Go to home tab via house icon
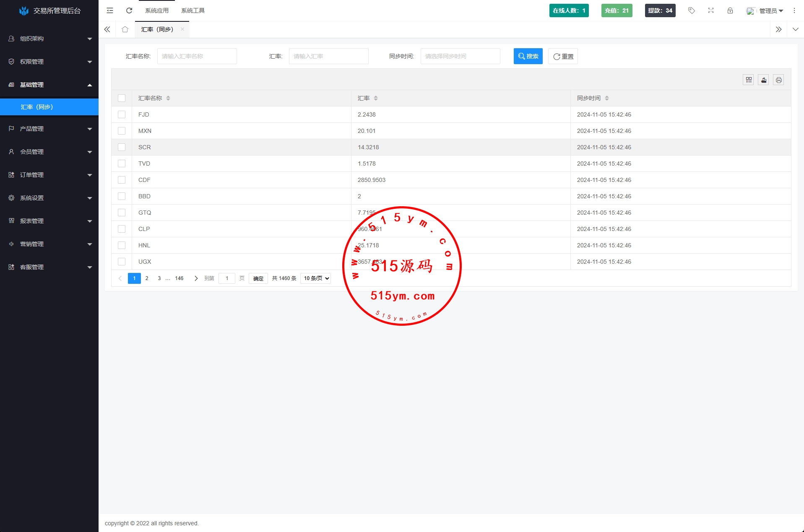This screenshot has height=532, width=804. pos(125,29)
